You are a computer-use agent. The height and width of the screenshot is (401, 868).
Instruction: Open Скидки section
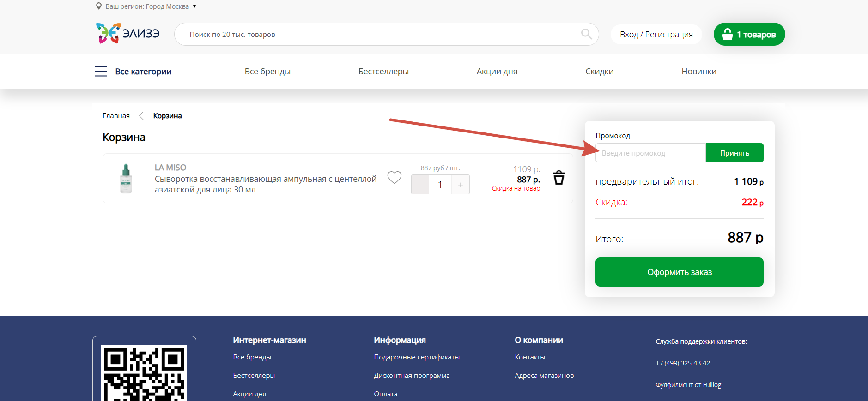coord(600,72)
